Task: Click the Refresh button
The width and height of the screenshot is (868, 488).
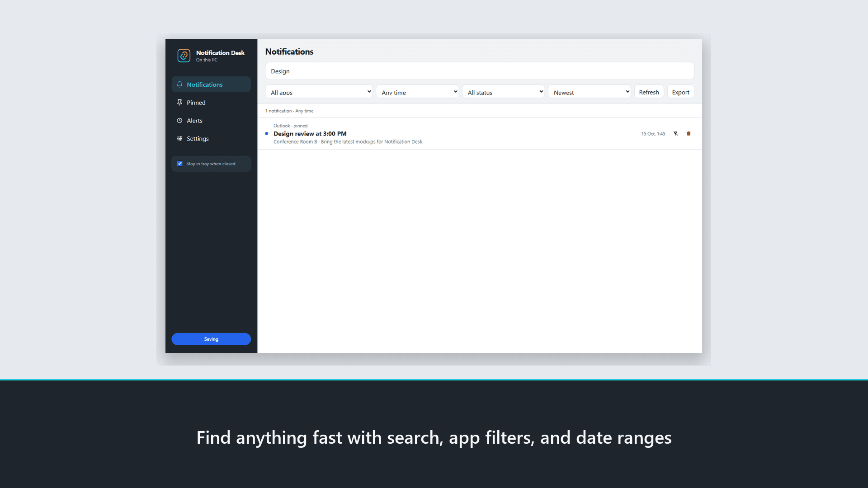Action: [x=649, y=92]
